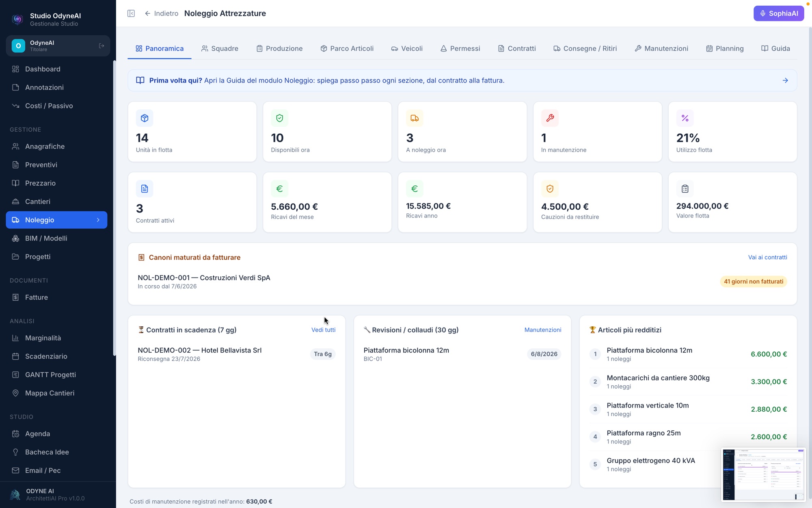Screen dimensions: 812x508
Task: Click the arrow icon in guide banner
Action: coord(785,80)
